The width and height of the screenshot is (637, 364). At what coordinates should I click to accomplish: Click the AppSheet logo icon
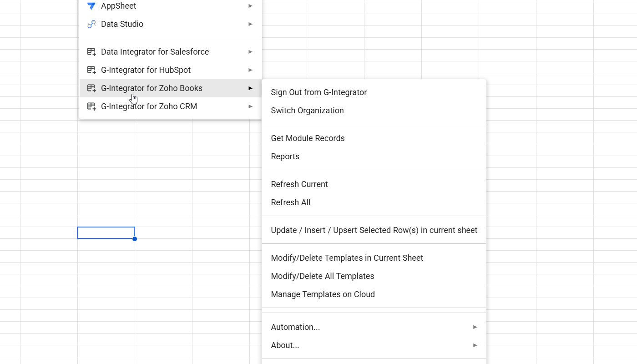(91, 6)
